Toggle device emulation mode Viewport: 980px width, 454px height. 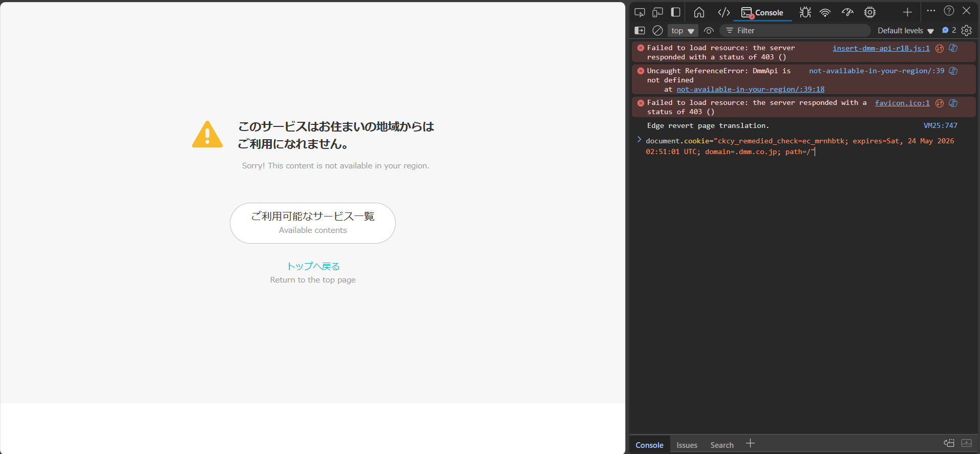(x=658, y=12)
